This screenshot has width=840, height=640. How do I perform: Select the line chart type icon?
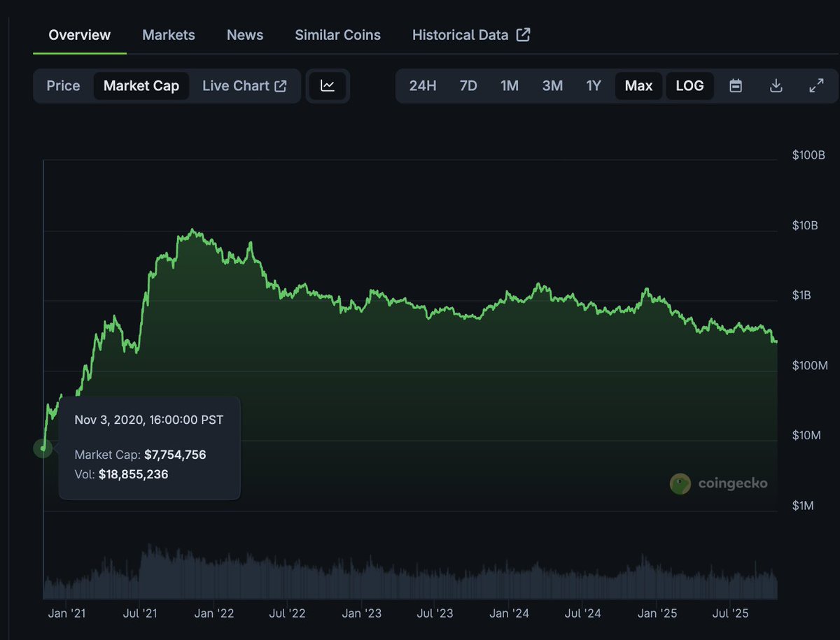[x=328, y=85]
